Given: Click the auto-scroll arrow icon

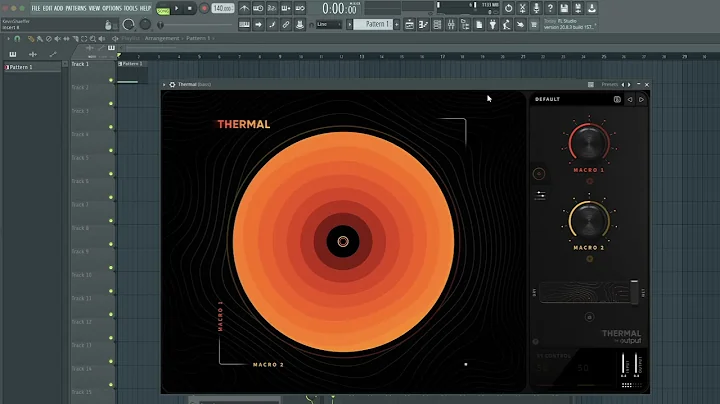Looking at the screenshot, I should [258, 24].
